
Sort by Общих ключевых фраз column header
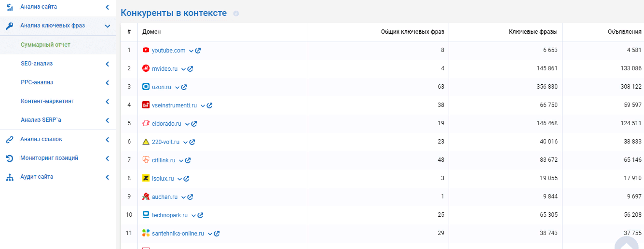[x=412, y=32]
